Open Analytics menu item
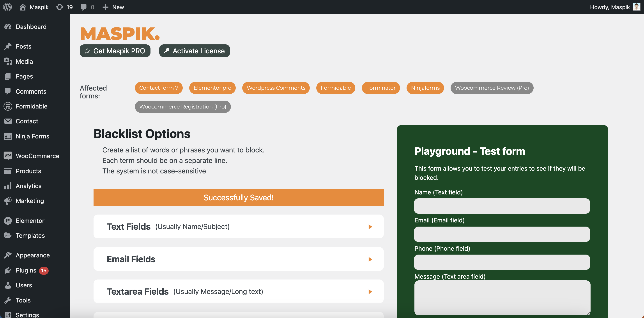Viewport: 644px width, 318px height. coord(35,186)
